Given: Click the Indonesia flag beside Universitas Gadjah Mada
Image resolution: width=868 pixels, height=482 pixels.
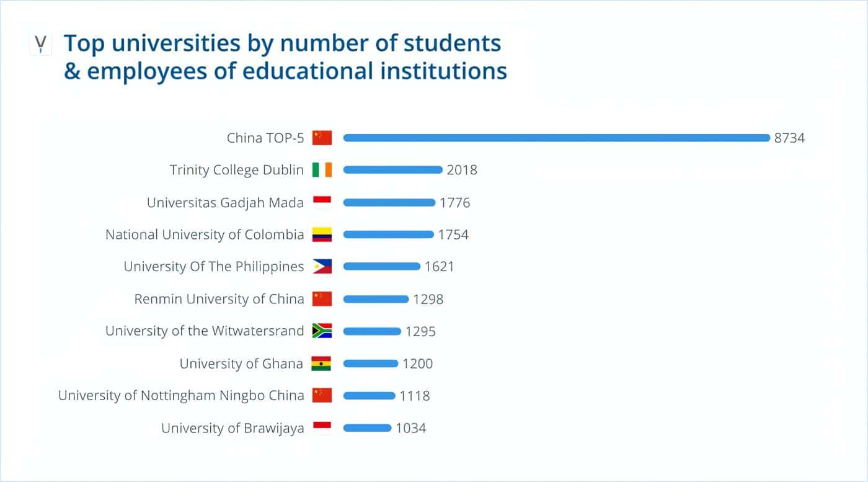Looking at the screenshot, I should pos(322,202).
